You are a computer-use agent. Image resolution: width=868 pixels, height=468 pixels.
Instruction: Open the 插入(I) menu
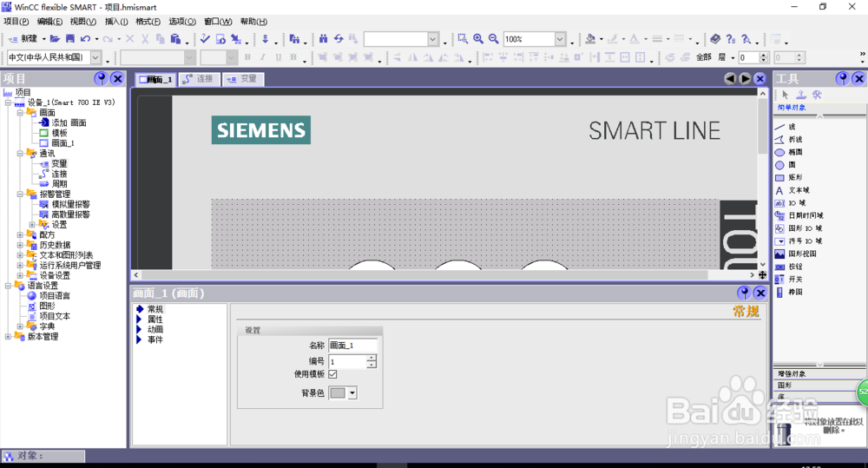(116, 22)
